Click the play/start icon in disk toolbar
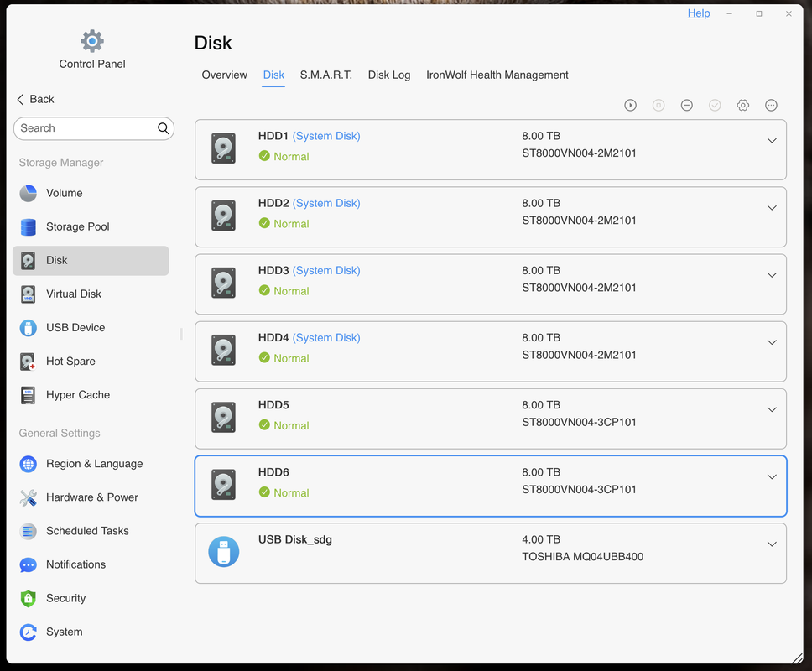This screenshot has width=812, height=671. [x=630, y=105]
